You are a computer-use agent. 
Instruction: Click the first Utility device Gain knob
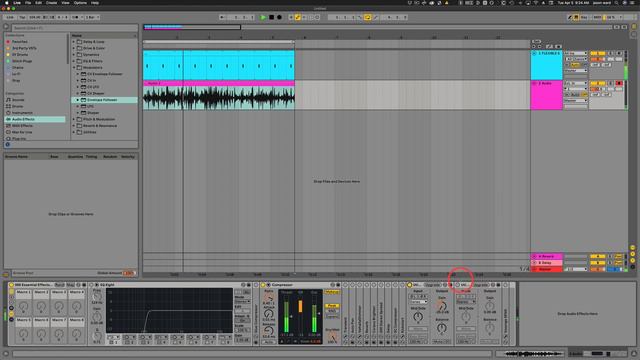(x=442, y=305)
